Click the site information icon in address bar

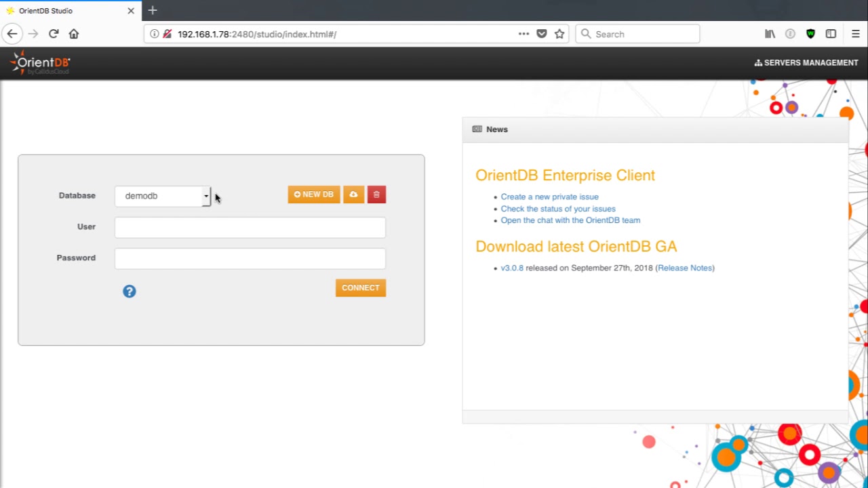point(155,34)
